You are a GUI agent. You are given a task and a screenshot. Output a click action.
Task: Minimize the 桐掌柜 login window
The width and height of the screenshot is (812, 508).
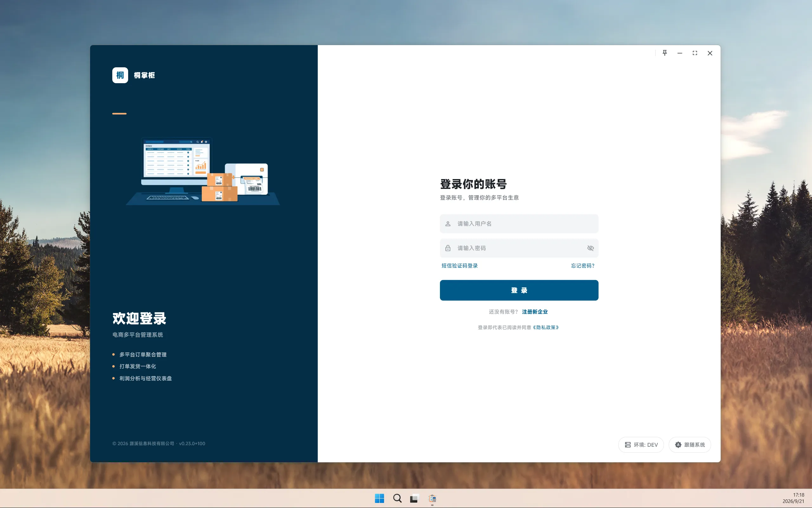680,53
